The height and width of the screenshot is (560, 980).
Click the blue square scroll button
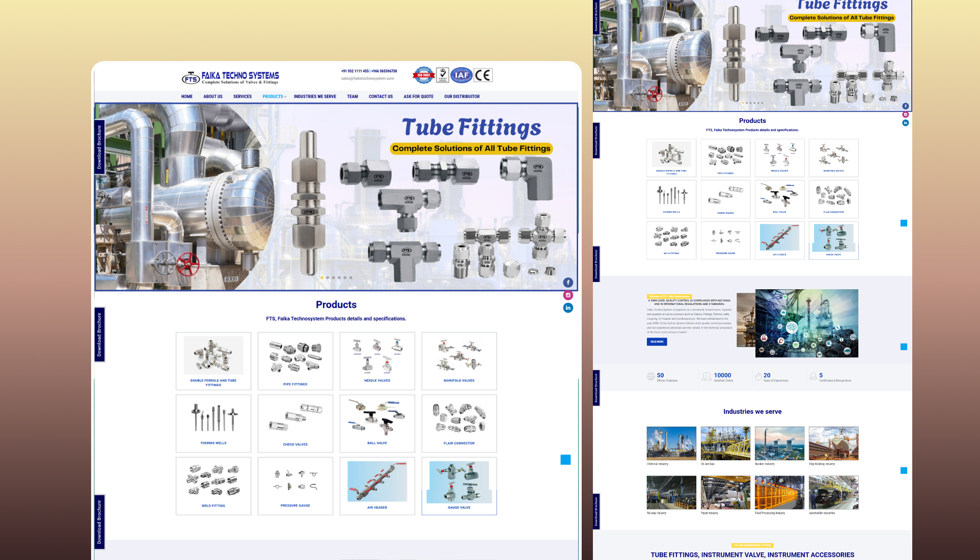pyautogui.click(x=565, y=460)
